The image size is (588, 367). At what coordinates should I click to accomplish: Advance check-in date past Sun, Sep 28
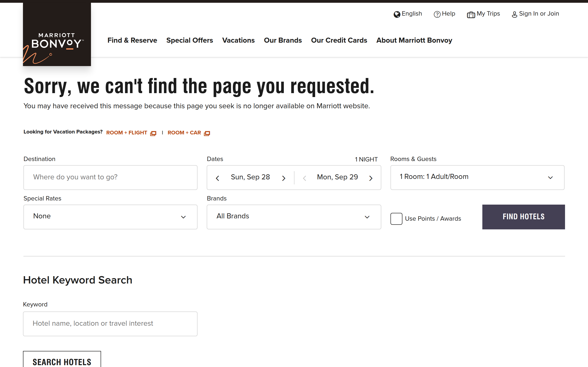(284, 178)
